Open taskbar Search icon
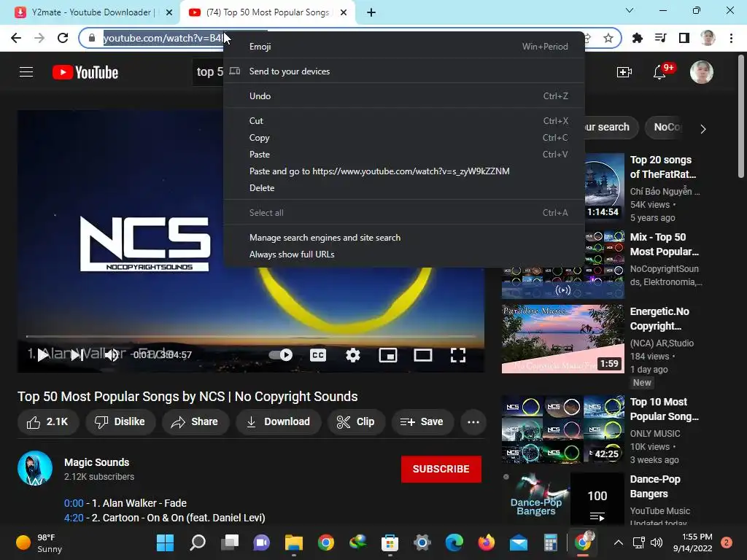The height and width of the screenshot is (560, 747). point(197,542)
